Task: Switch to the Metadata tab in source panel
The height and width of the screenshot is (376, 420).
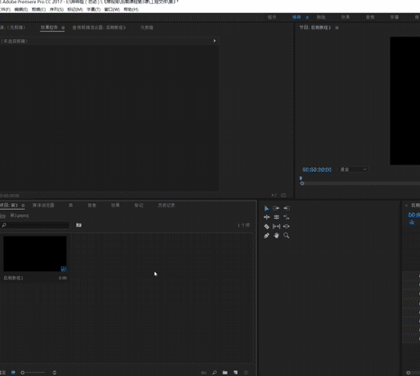Action: pos(147,28)
